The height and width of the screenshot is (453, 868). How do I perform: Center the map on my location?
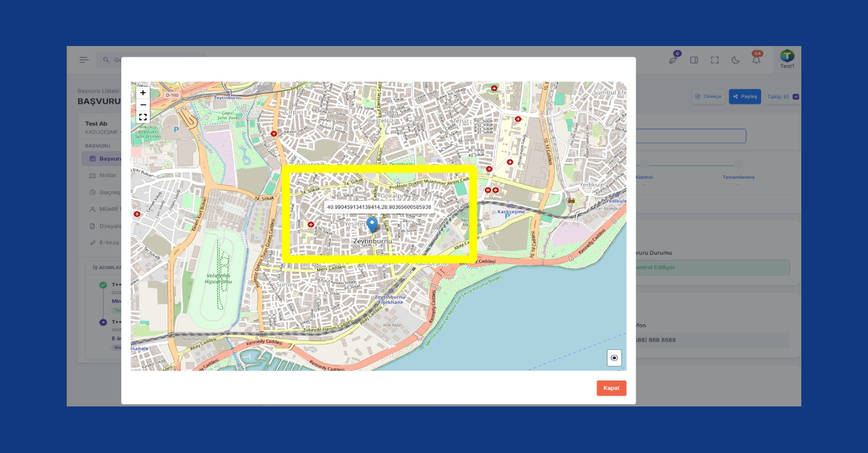click(614, 358)
